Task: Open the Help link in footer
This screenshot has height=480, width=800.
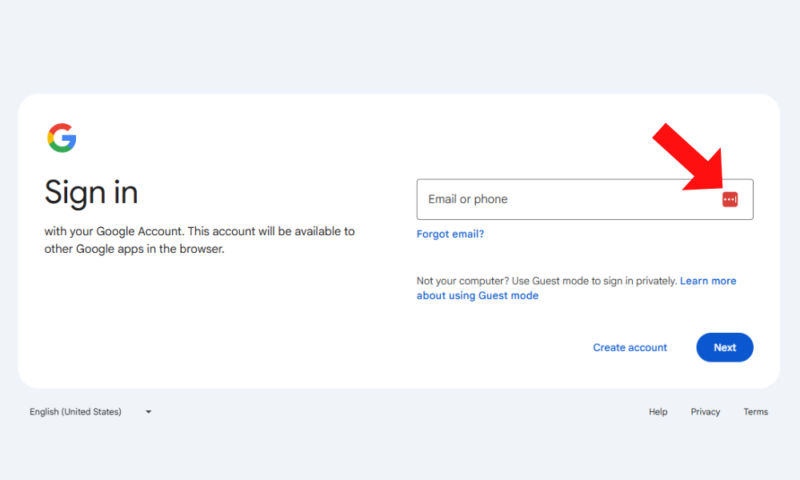Action: tap(658, 412)
